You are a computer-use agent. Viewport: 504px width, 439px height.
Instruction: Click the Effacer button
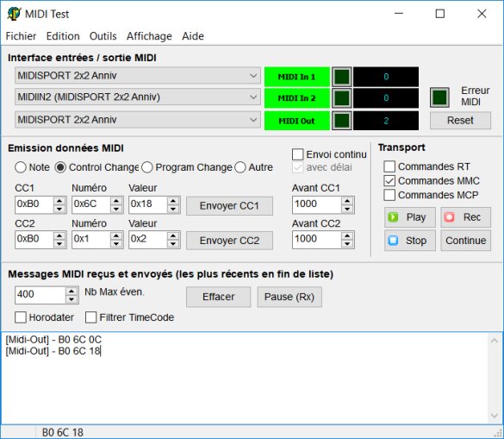click(219, 297)
